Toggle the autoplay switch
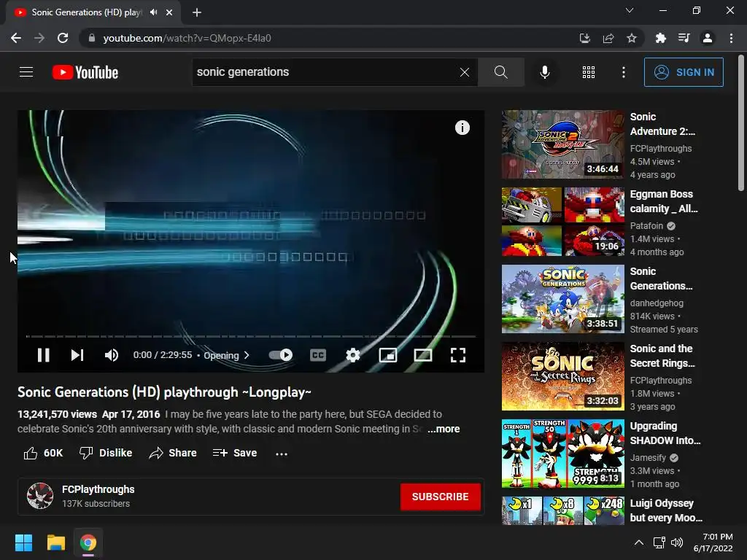The image size is (747, 560). [x=281, y=355]
